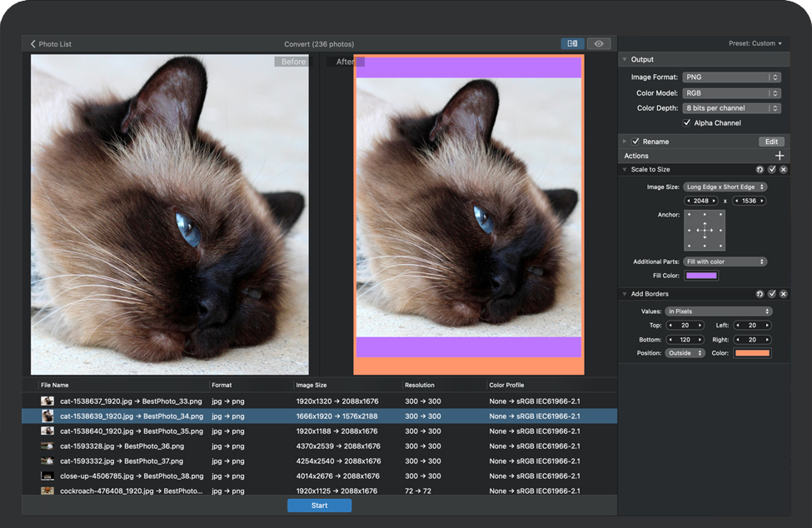Reset the Scale to Size action
The image size is (812, 528).
click(x=760, y=170)
